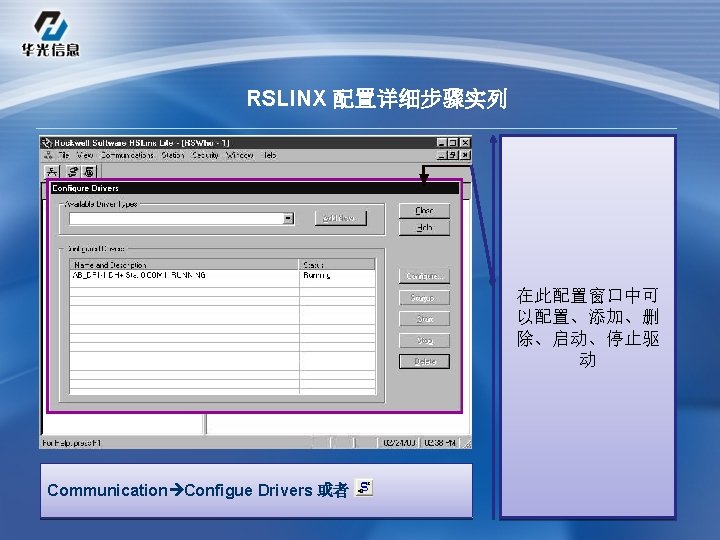Minimize the inner RSWho child window
Screen dimensions: 720x540
(441, 155)
